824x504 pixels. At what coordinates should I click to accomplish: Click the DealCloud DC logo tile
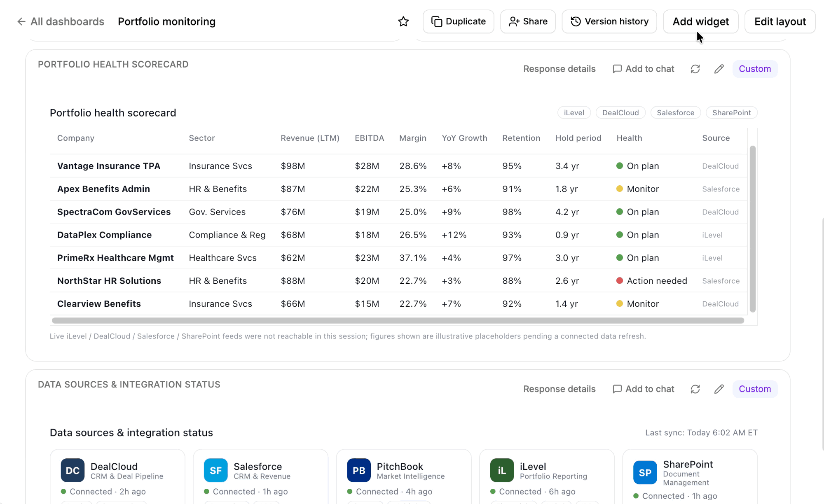[x=73, y=470]
